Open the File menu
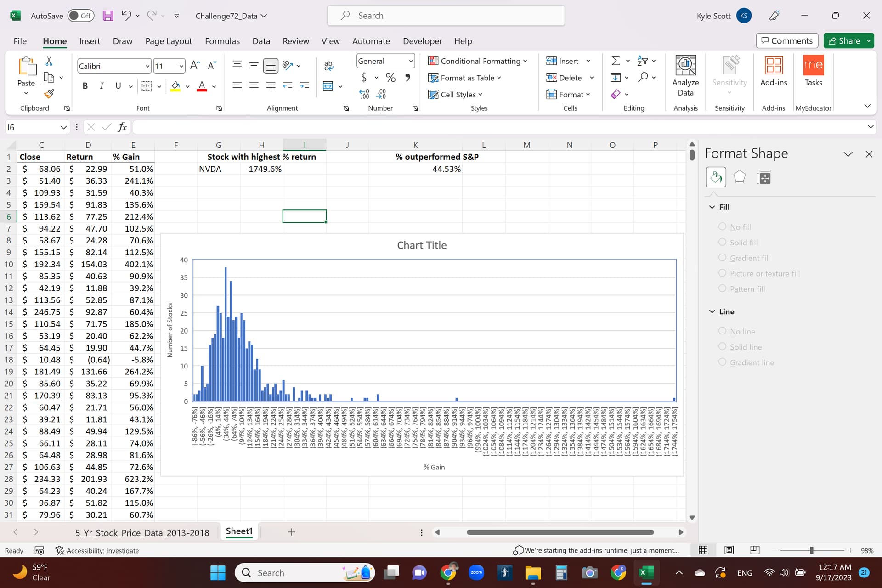 point(20,41)
